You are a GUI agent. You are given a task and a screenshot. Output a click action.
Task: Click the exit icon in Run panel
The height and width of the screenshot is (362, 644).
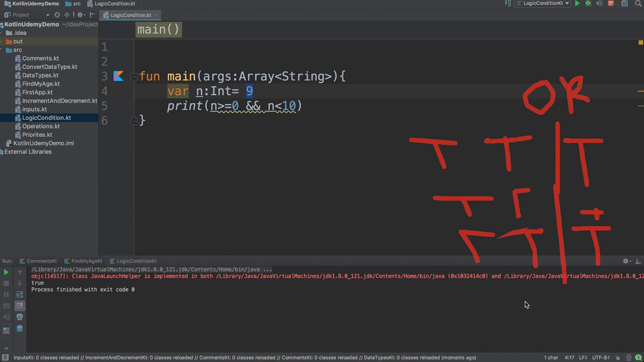[6, 317]
